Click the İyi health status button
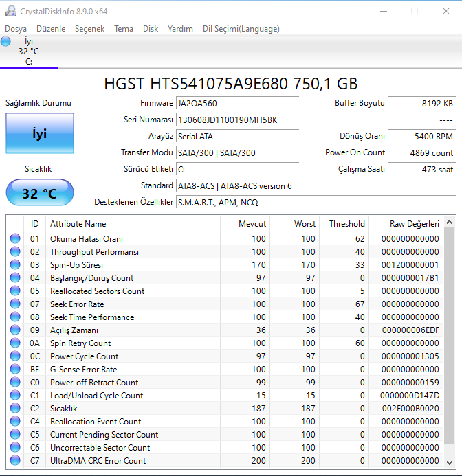Screen dimensions: 462x476 39,133
